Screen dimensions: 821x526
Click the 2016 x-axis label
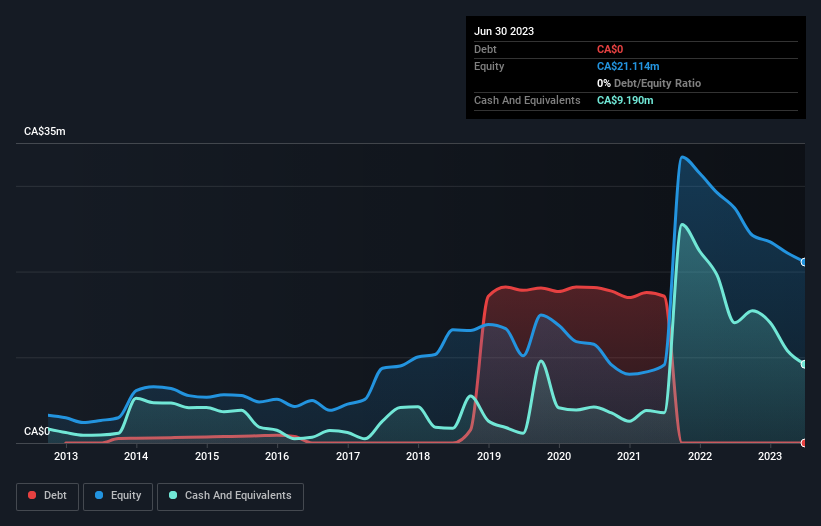(x=277, y=456)
